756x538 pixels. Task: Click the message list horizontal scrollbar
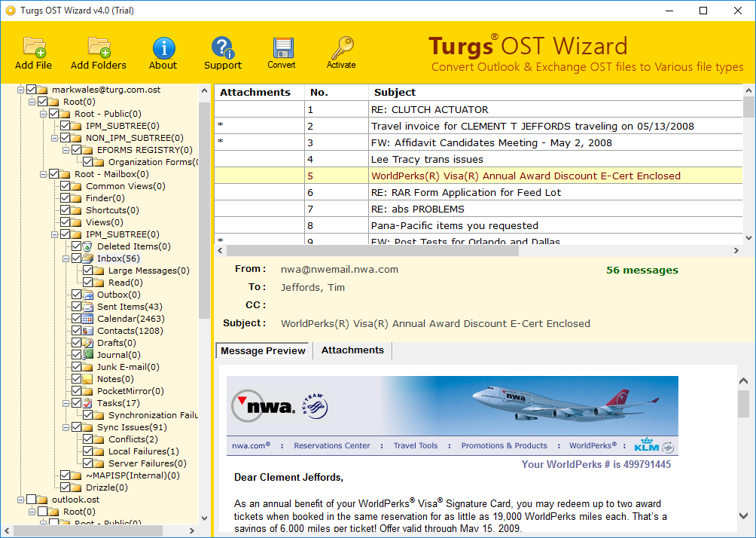coord(372,250)
